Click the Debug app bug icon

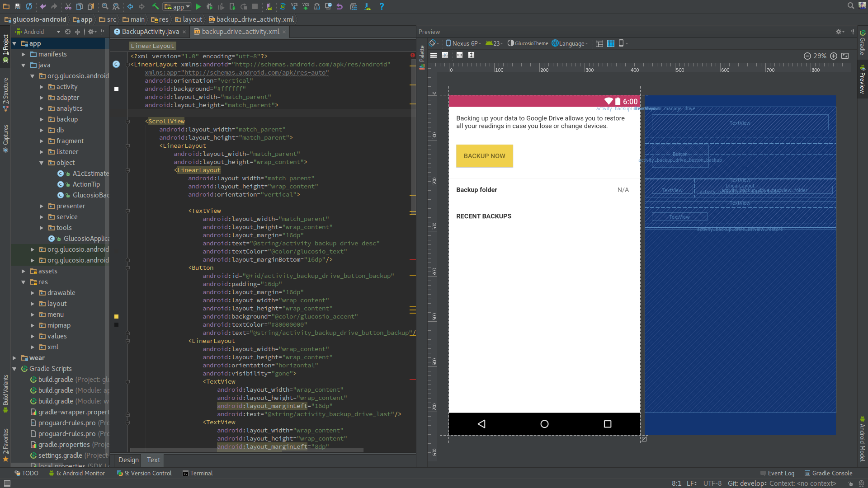[x=209, y=6]
